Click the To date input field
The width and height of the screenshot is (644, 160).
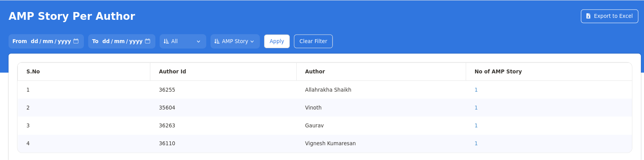pyautogui.click(x=122, y=41)
